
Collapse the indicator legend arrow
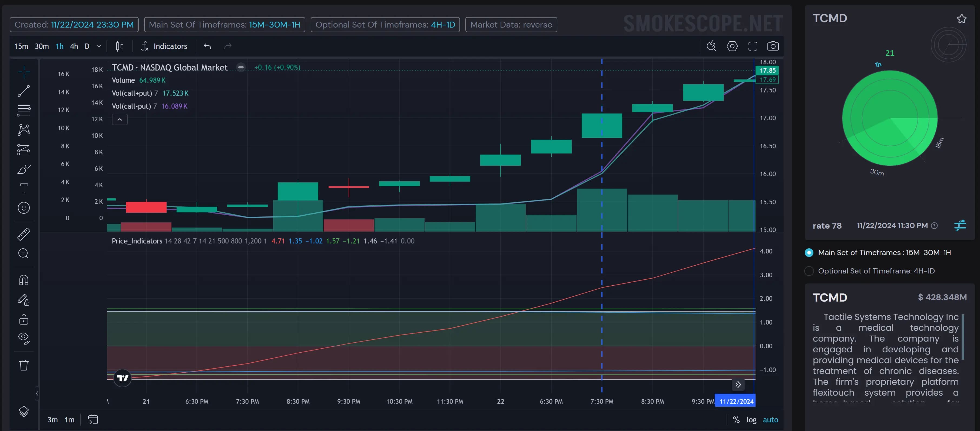click(120, 119)
